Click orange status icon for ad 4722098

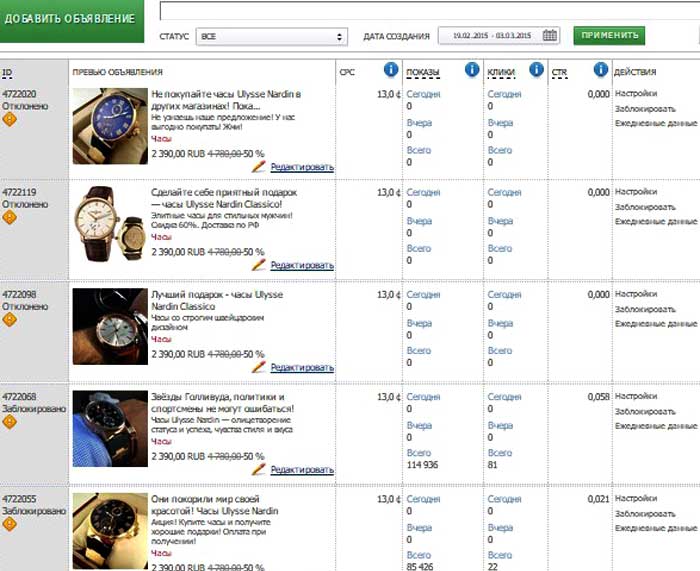pyautogui.click(x=9, y=320)
